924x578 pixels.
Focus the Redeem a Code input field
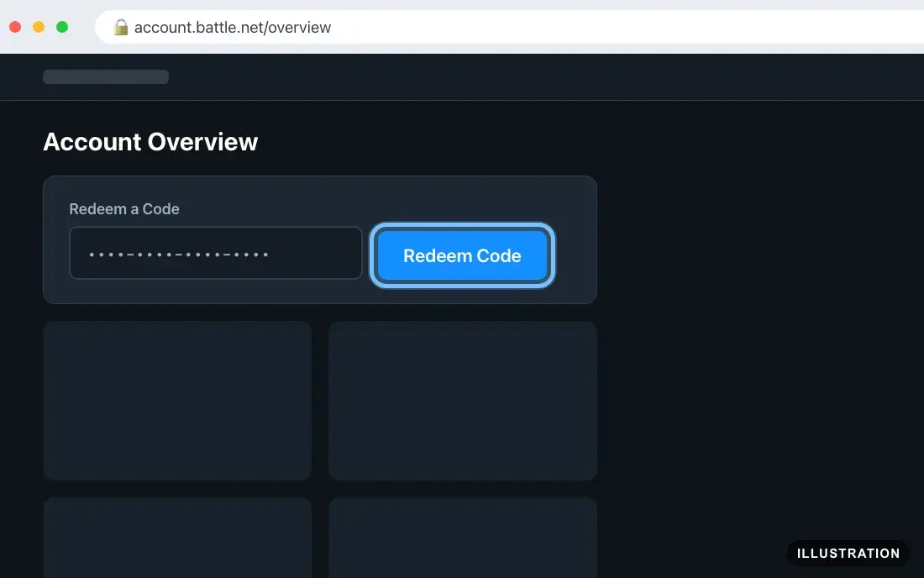(216, 253)
